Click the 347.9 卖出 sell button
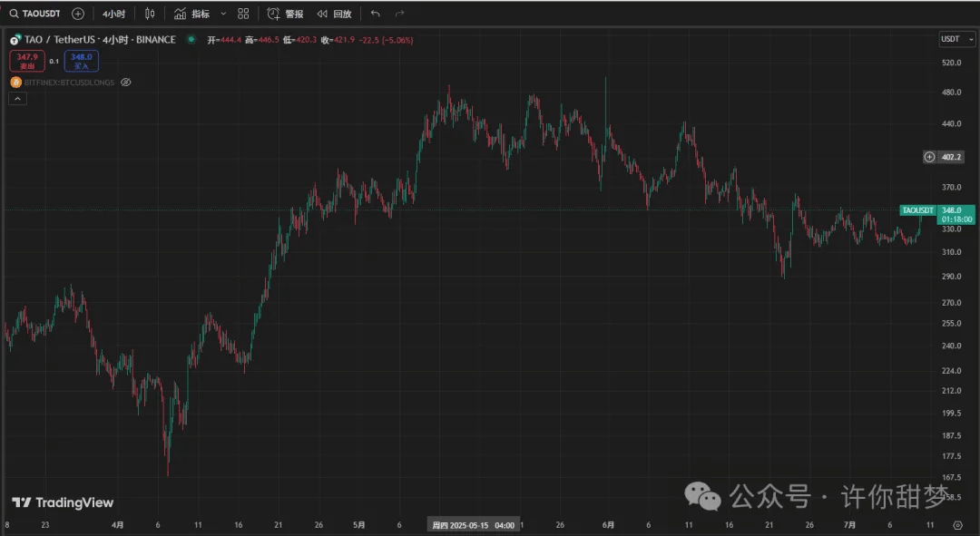 [27, 61]
